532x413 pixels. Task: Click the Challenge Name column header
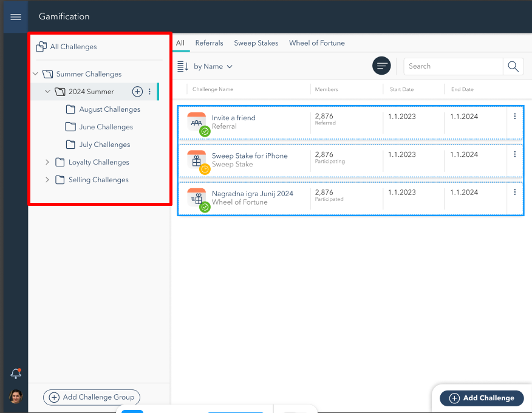click(213, 89)
